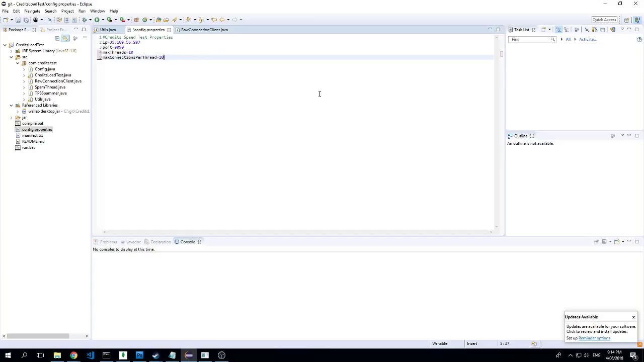Viewport: 644px width, 362px height.
Task: Click the Save All toolbar icon
Action: coord(26,20)
